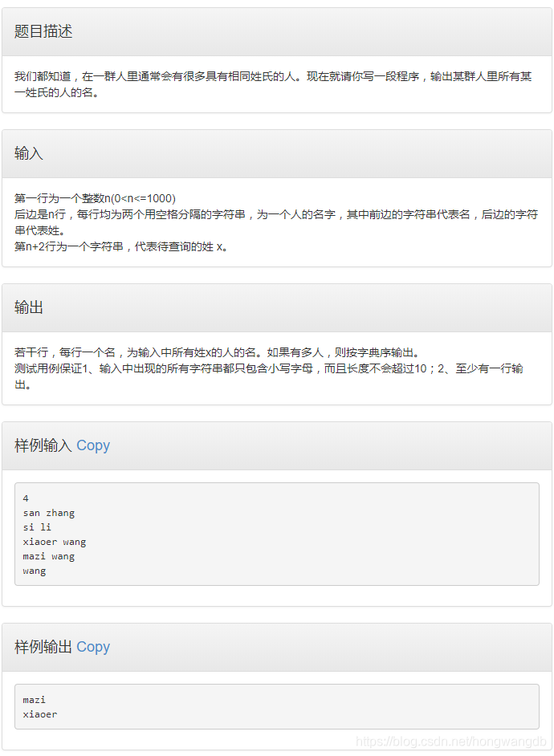Click 'mazi' in the sample output
554x756 pixels.
35,700
